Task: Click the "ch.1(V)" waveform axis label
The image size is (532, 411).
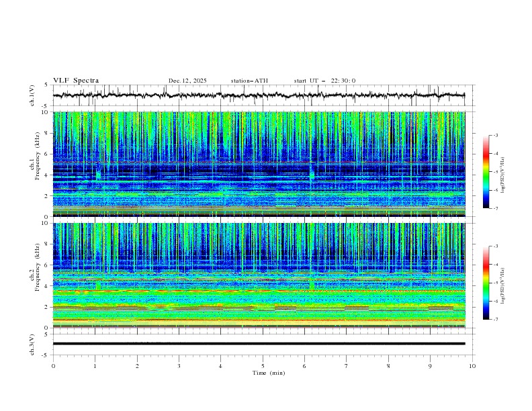Action: pos(32,95)
